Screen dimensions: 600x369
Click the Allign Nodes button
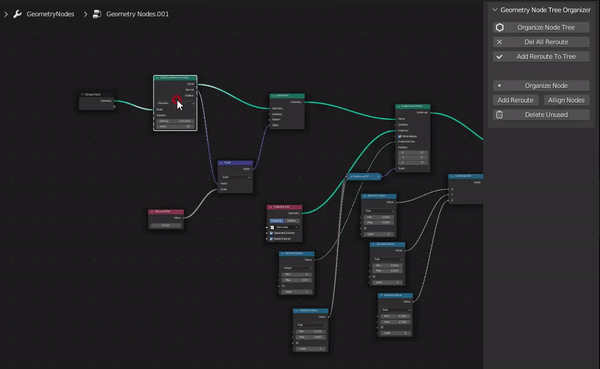(x=566, y=100)
